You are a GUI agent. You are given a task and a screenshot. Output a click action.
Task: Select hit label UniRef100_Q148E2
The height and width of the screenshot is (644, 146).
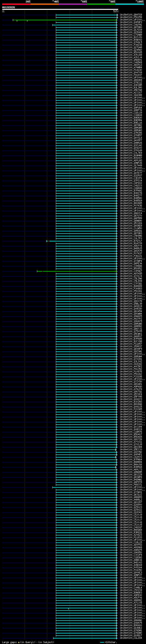pyautogui.click(x=131, y=628)
